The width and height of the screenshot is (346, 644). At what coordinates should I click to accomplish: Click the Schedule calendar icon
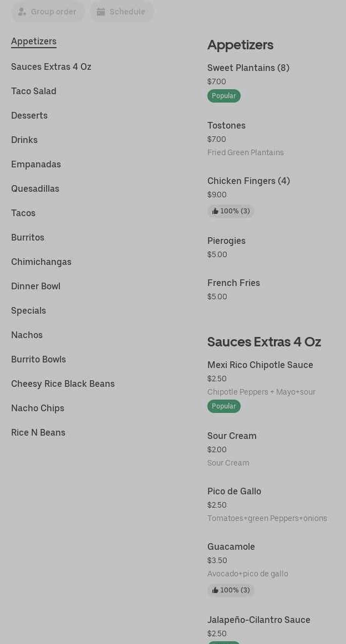pos(101,12)
